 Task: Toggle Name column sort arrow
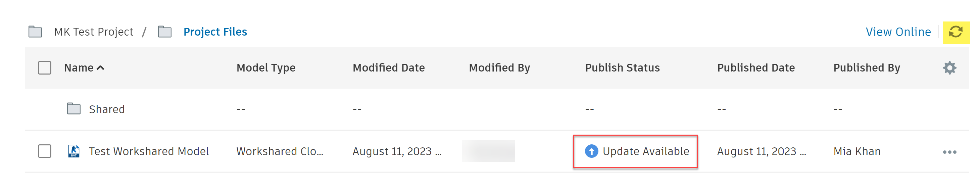pos(100,68)
